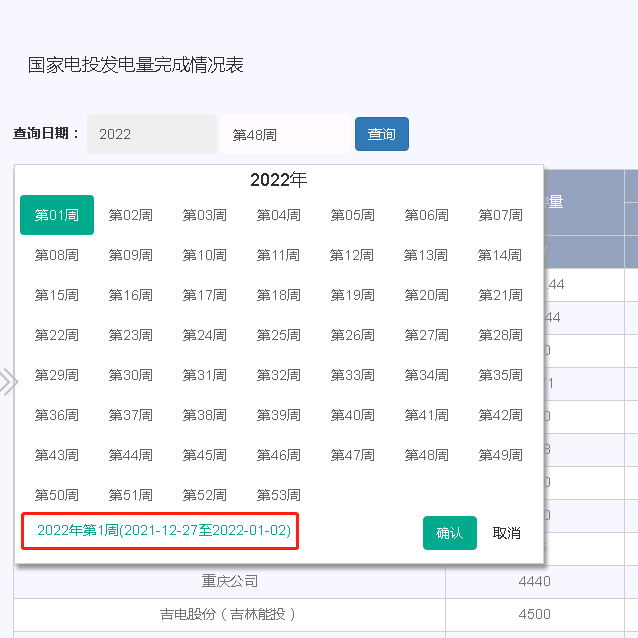Click the 重庆公司 table row
This screenshot has height=638, width=638.
326,581
